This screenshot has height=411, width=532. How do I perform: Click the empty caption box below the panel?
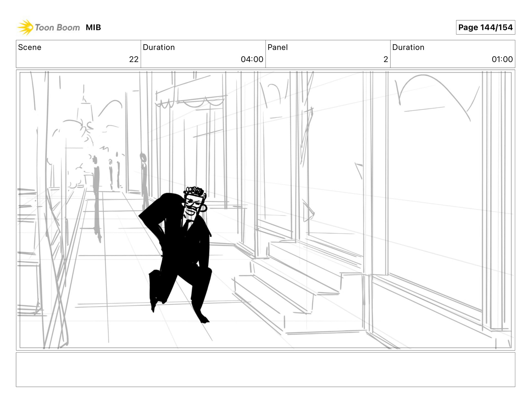click(265, 369)
